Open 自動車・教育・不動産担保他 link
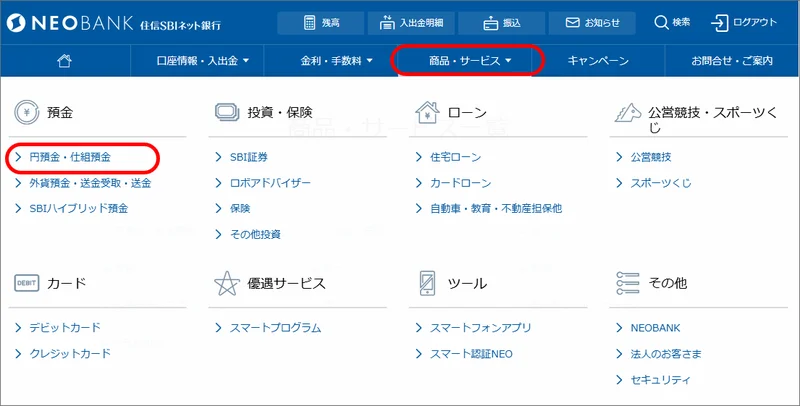The image size is (800, 406). click(x=496, y=209)
